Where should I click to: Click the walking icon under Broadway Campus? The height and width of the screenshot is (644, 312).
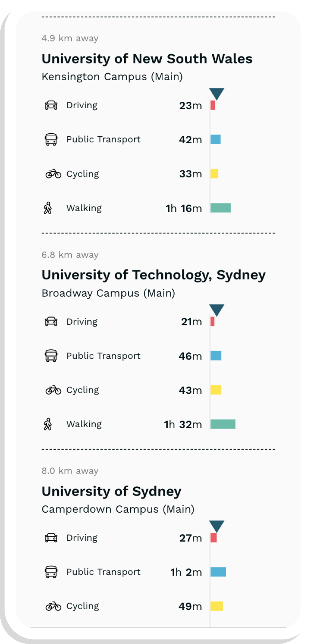48,424
